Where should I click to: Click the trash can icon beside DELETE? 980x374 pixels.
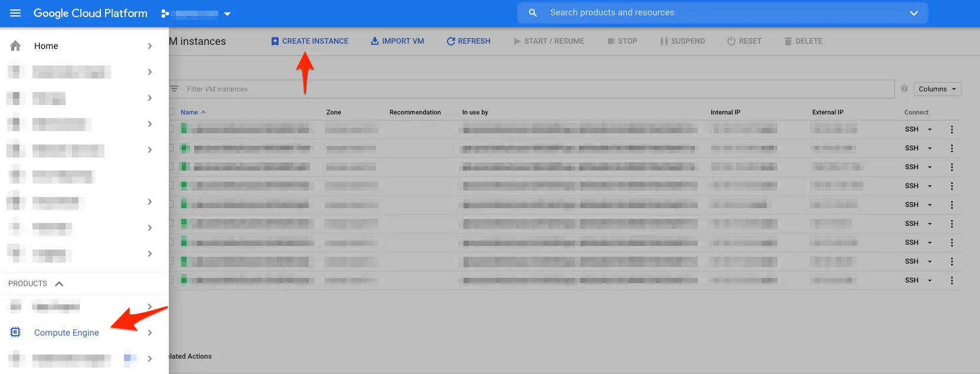coord(788,41)
